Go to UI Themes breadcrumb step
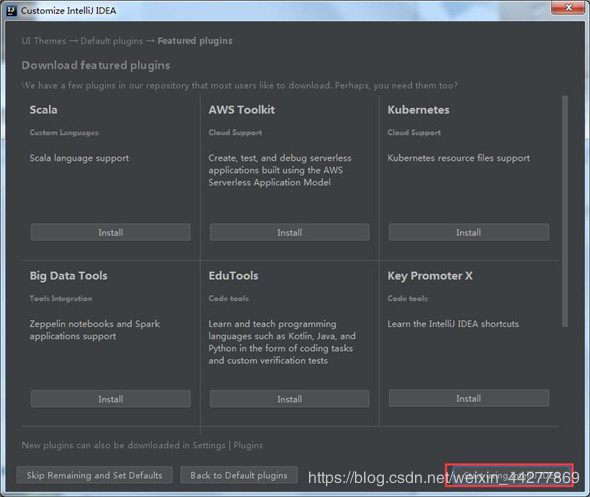Screen dimensions: 590x497 click(x=44, y=41)
